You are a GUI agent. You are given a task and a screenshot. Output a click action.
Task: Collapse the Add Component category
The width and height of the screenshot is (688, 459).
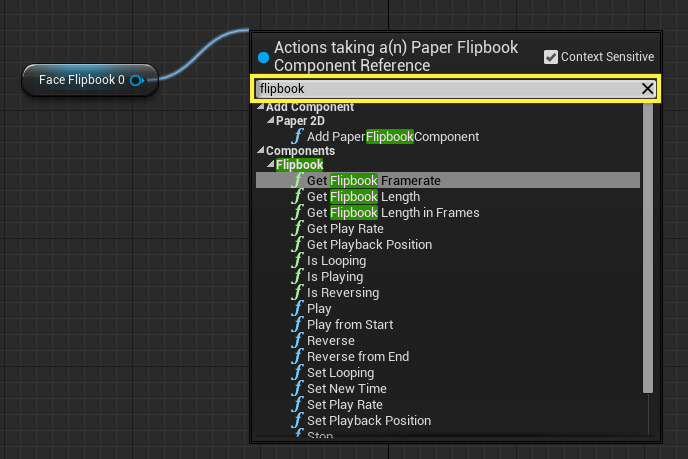[261, 107]
